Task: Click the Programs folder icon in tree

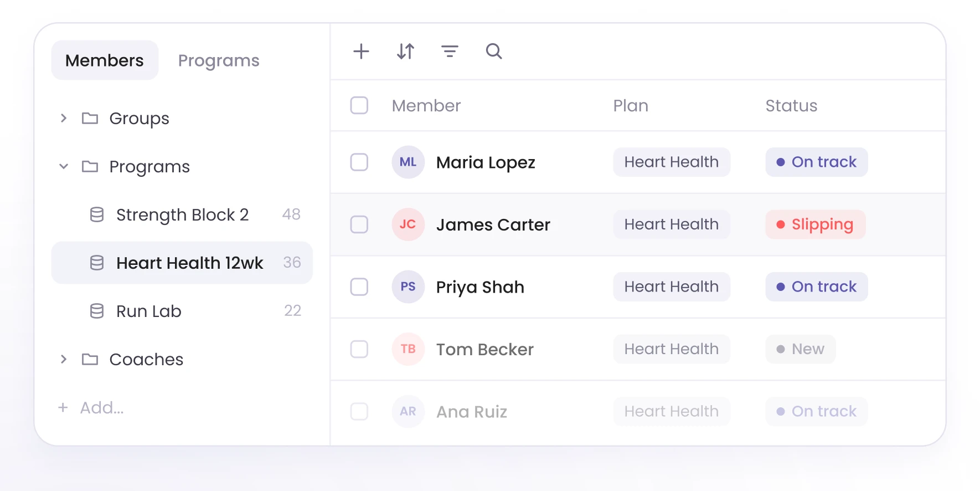Action: point(90,166)
